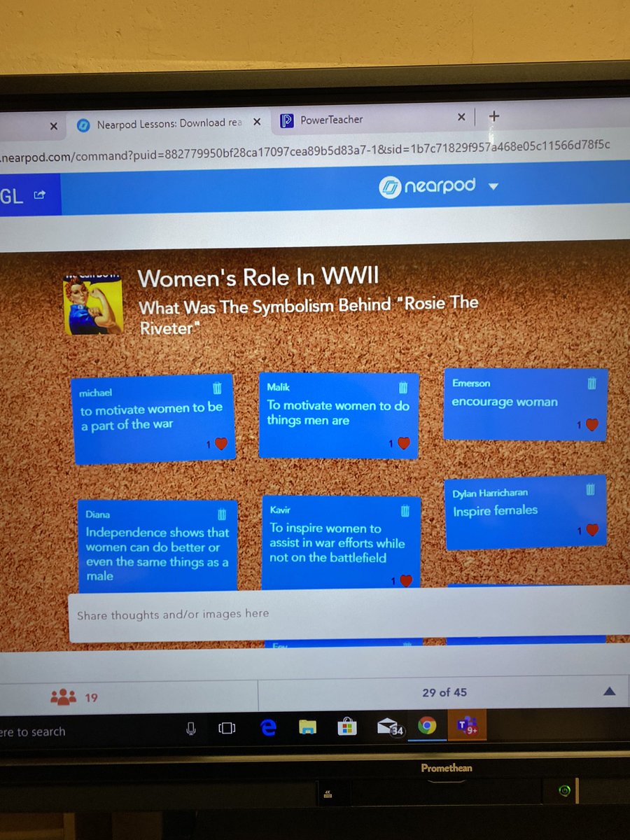This screenshot has width=630, height=840.
Task: Like Malik's post with the heart
Action: click(403, 442)
